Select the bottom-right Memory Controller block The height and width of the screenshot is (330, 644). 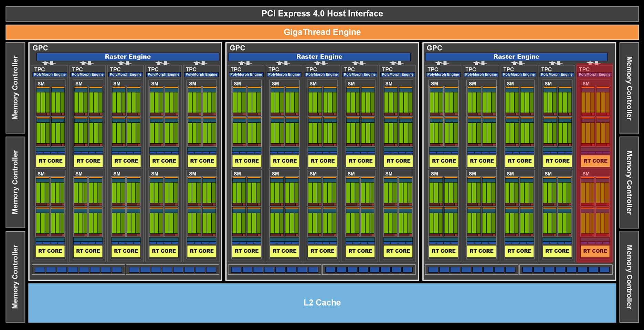point(629,277)
